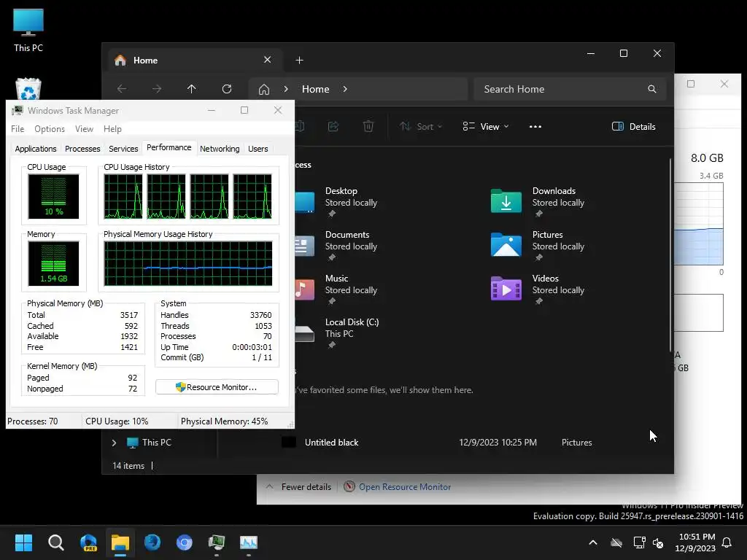Click File Explorer taskbar icon

120,542
